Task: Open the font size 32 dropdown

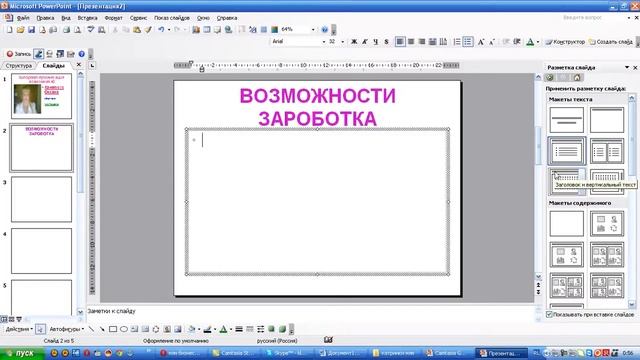Action: (x=342, y=42)
